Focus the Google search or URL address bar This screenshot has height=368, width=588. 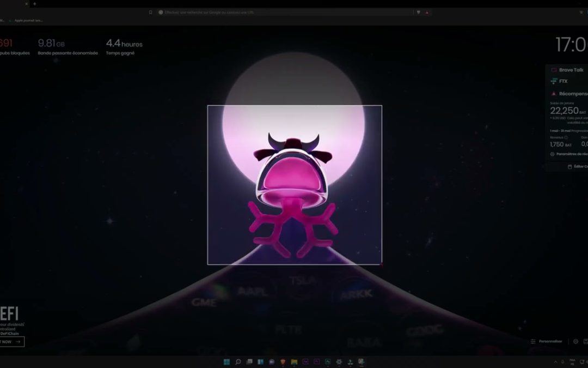(286, 13)
